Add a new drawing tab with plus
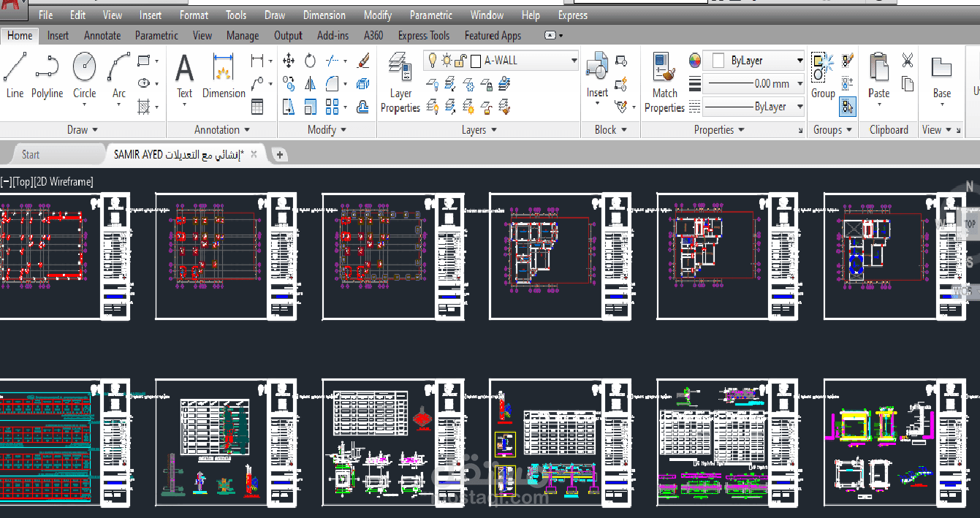Screen dimensions: 980x518 click(x=279, y=154)
